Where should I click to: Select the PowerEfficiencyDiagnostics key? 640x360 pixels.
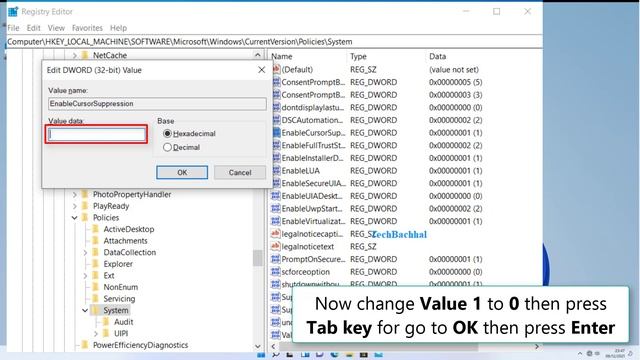point(140,345)
